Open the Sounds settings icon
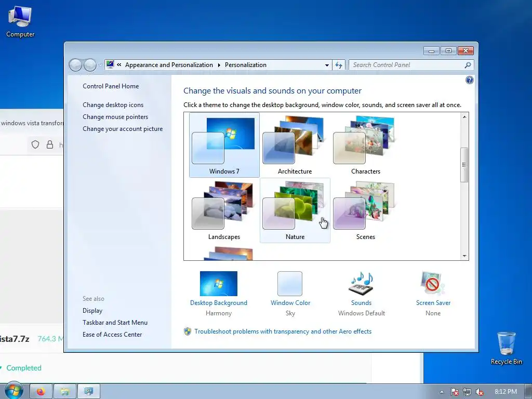 pyautogui.click(x=362, y=284)
